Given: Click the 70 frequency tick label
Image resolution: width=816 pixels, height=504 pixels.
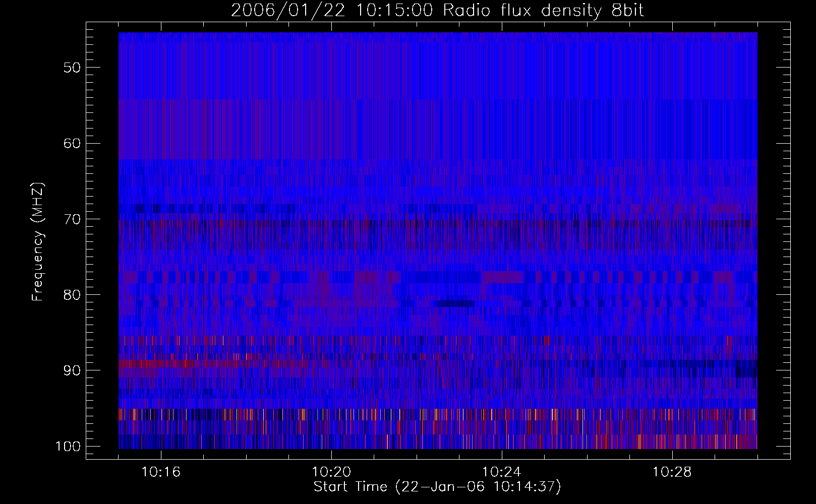Looking at the screenshot, I should click(72, 219).
